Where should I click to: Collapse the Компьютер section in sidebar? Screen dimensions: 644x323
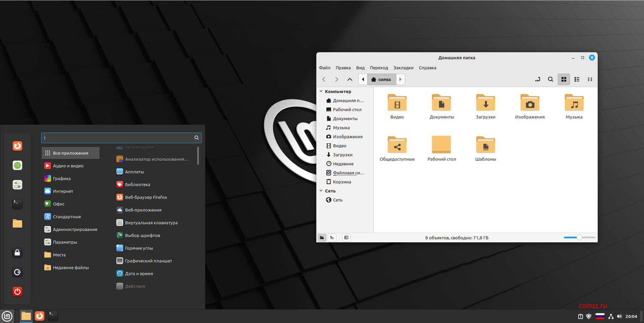coord(321,91)
